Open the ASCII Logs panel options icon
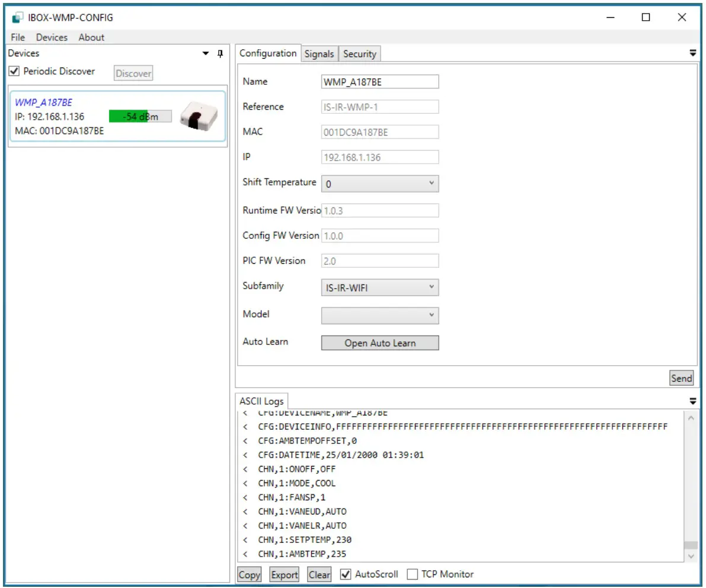 coord(692,401)
